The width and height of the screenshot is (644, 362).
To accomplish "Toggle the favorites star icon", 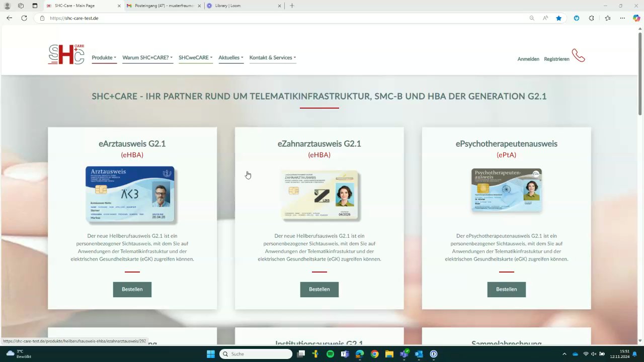I will [x=559, y=18].
